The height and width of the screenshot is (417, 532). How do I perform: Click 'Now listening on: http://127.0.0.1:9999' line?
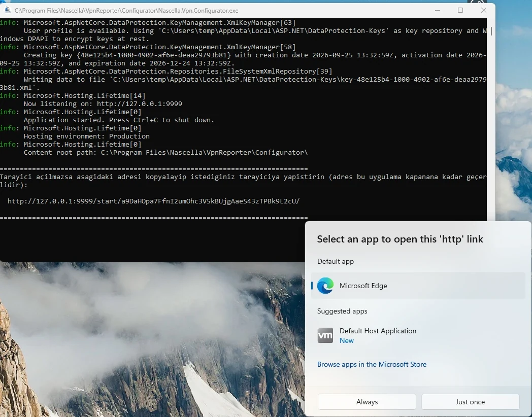pos(103,103)
